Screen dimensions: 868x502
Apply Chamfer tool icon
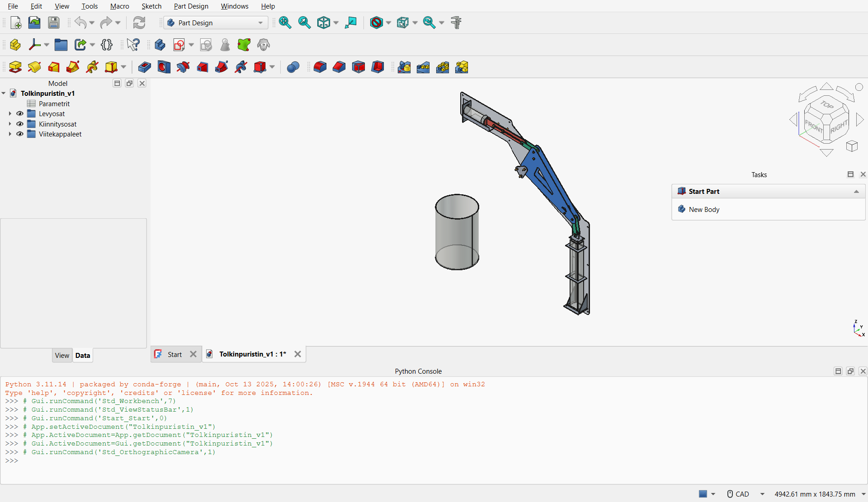pos(339,67)
